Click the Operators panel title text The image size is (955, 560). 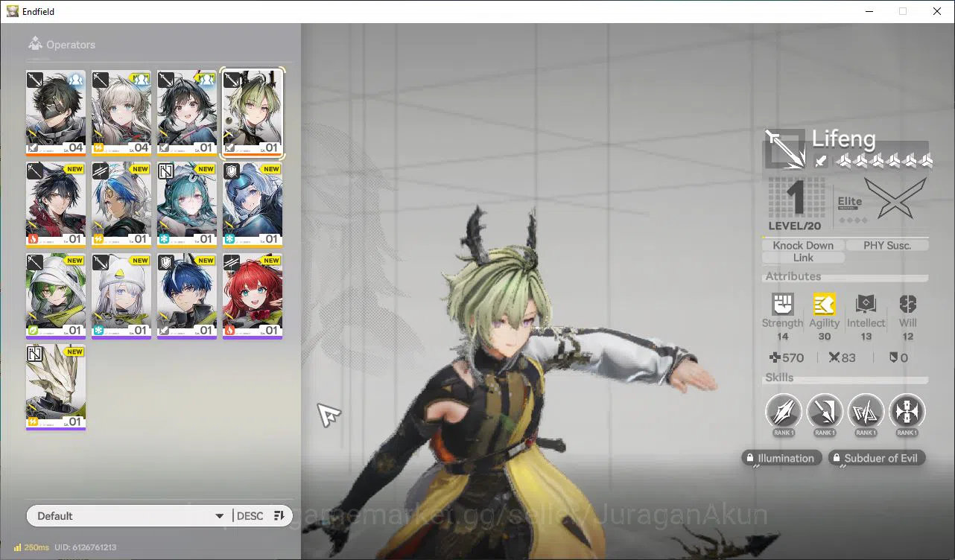point(71,45)
